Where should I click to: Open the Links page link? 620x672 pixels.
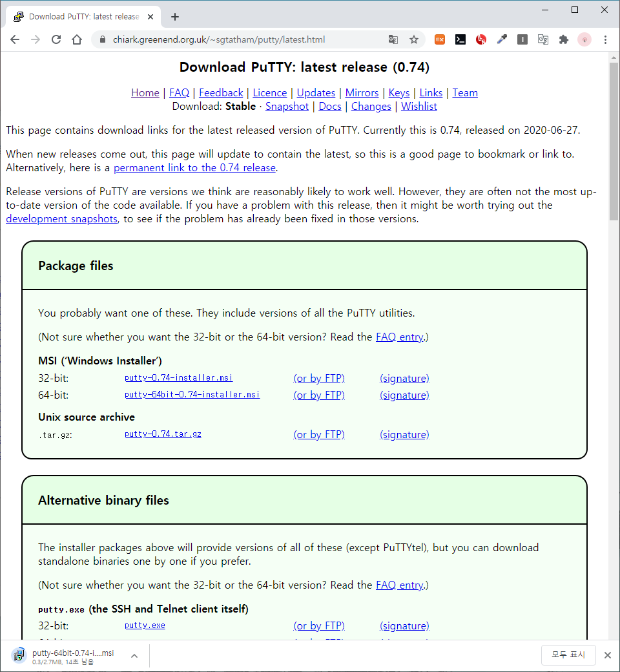431,92
